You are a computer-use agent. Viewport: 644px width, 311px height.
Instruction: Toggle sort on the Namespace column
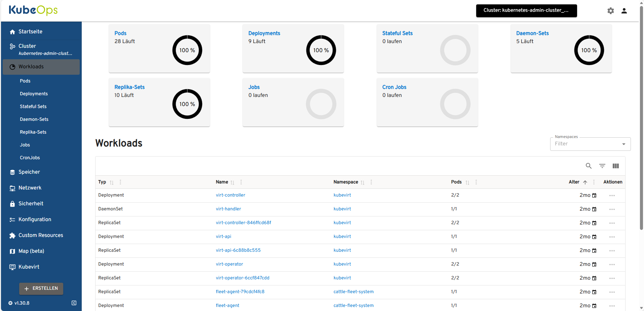363,182
